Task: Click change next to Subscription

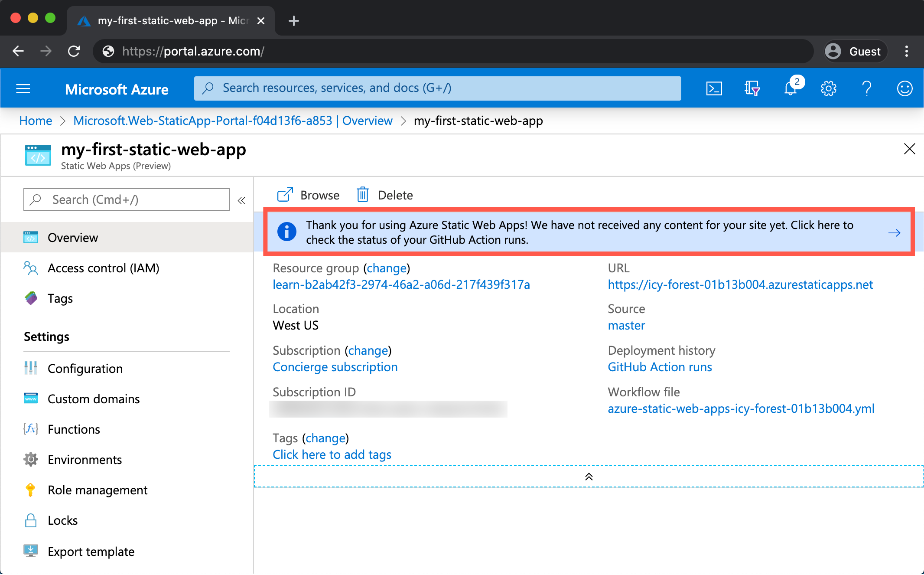Action: pos(368,350)
